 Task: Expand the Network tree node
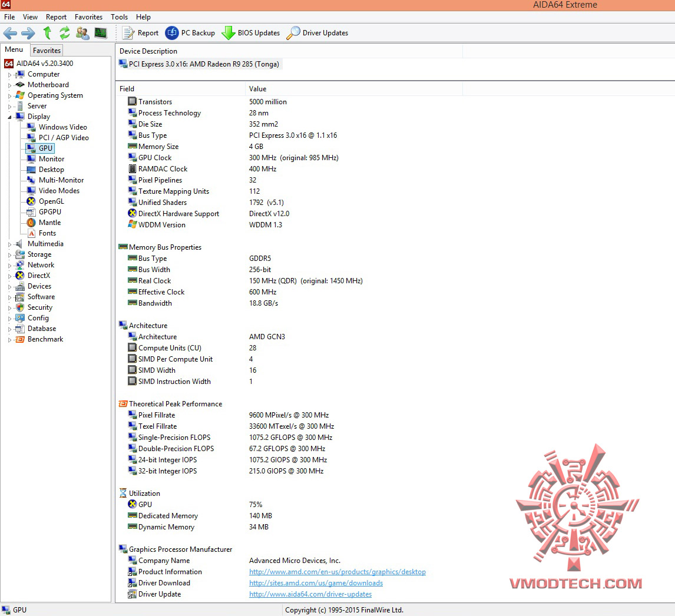point(9,266)
